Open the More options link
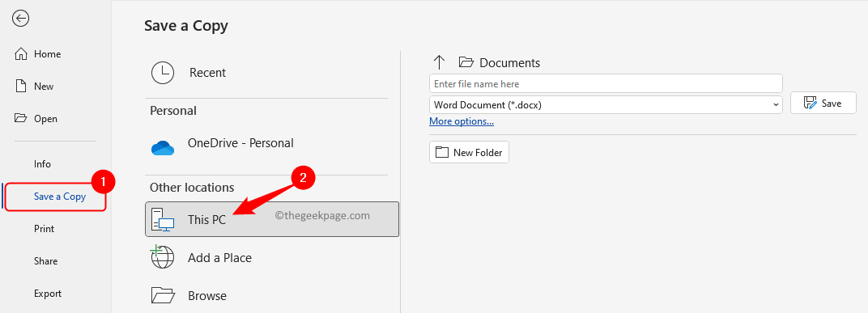868x313 pixels. pyautogui.click(x=462, y=121)
